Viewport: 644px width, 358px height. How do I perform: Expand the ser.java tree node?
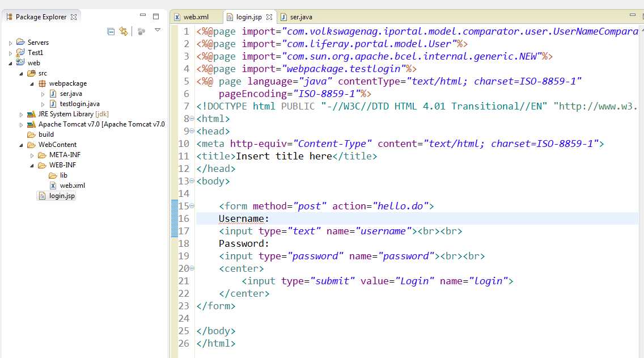(43, 94)
